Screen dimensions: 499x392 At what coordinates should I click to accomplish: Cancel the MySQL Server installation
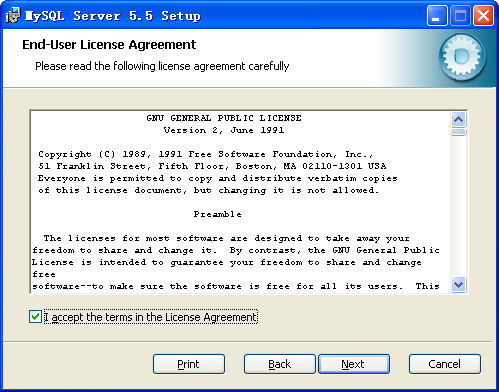[x=445, y=364]
